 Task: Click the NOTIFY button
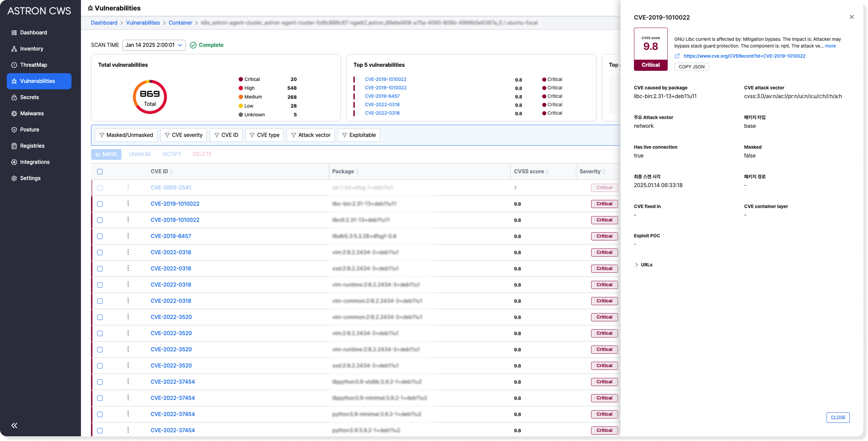[172, 154]
